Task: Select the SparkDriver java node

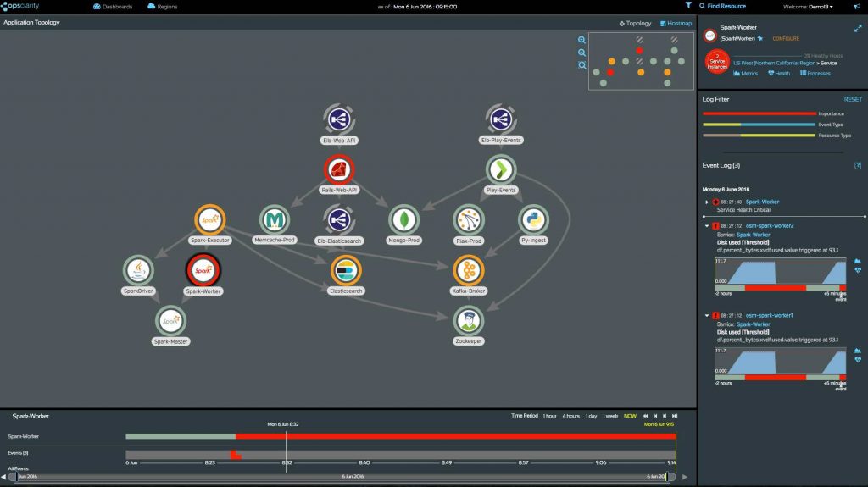Action: pos(138,270)
